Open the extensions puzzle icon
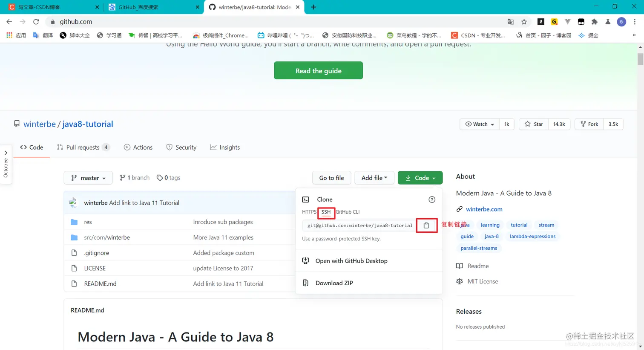The image size is (644, 350). pyautogui.click(x=595, y=22)
